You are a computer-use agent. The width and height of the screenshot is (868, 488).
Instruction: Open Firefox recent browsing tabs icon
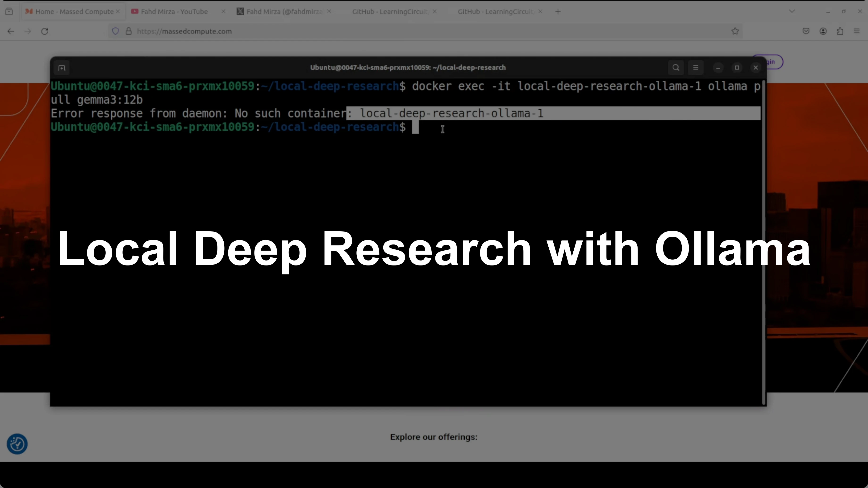click(9, 12)
